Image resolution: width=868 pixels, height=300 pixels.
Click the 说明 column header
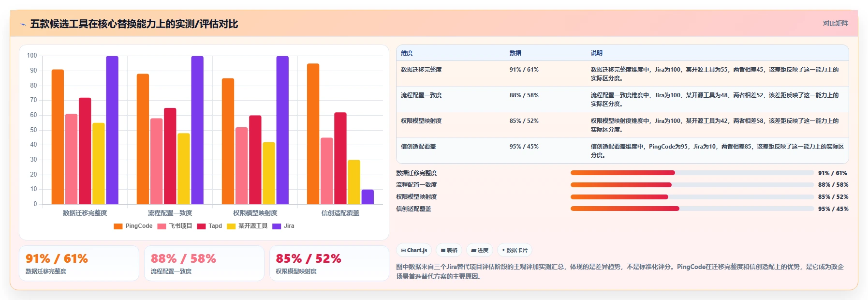[x=596, y=53]
